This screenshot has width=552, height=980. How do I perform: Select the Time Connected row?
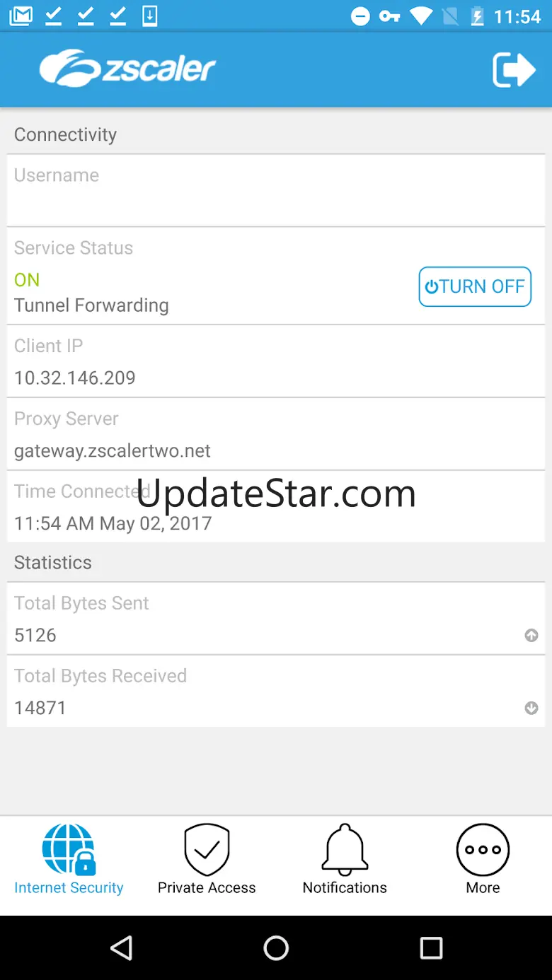point(276,506)
